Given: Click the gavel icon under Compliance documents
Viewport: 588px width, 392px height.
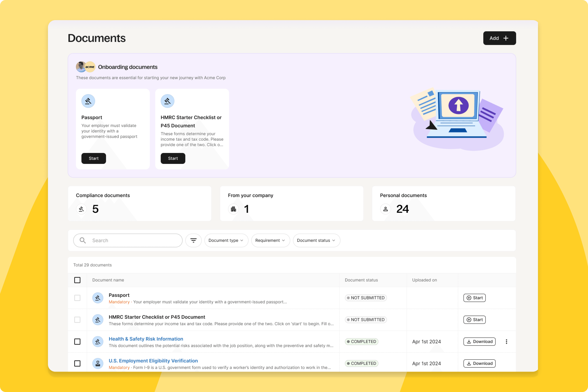Looking at the screenshot, I should click(x=81, y=209).
